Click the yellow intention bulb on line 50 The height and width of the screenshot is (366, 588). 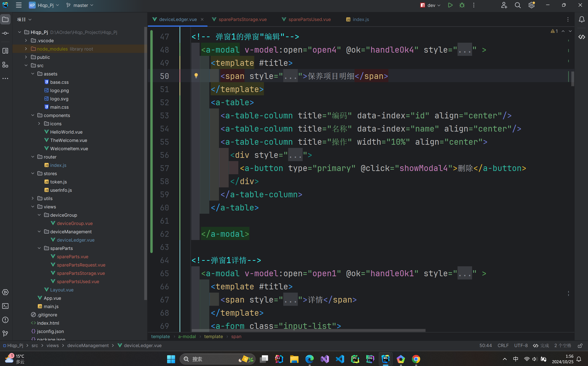pyautogui.click(x=196, y=76)
